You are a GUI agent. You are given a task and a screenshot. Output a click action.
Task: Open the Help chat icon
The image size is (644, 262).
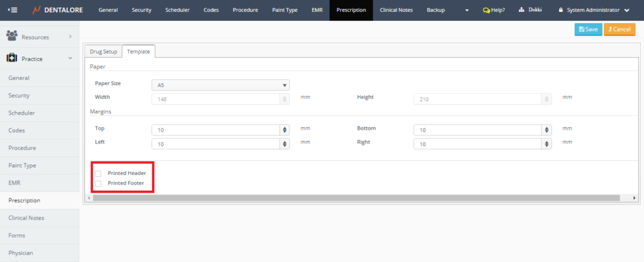(486, 10)
